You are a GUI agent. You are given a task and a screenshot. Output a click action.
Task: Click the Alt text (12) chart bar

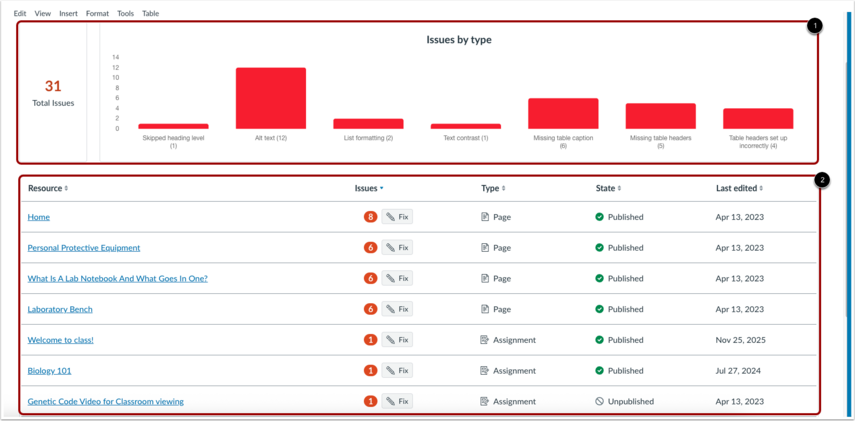[x=270, y=98]
